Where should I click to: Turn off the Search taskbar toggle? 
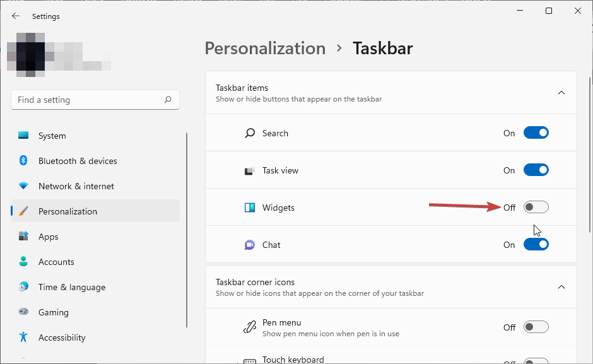(536, 133)
